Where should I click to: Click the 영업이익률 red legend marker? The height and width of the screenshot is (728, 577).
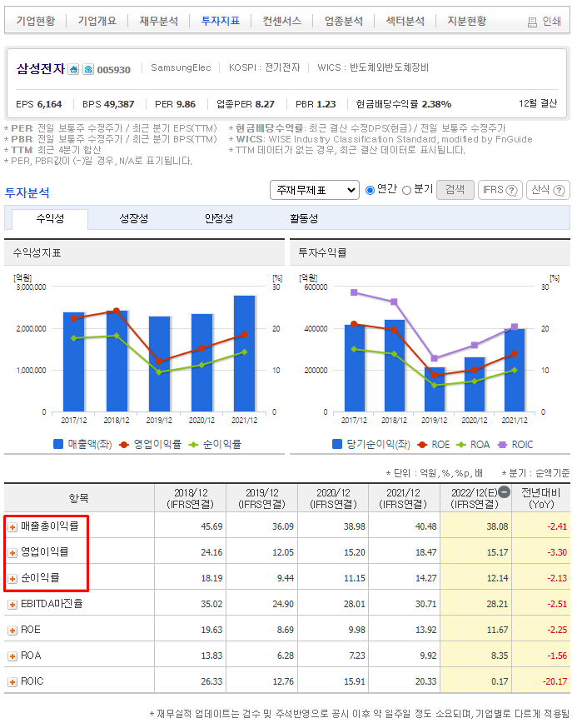[x=123, y=445]
